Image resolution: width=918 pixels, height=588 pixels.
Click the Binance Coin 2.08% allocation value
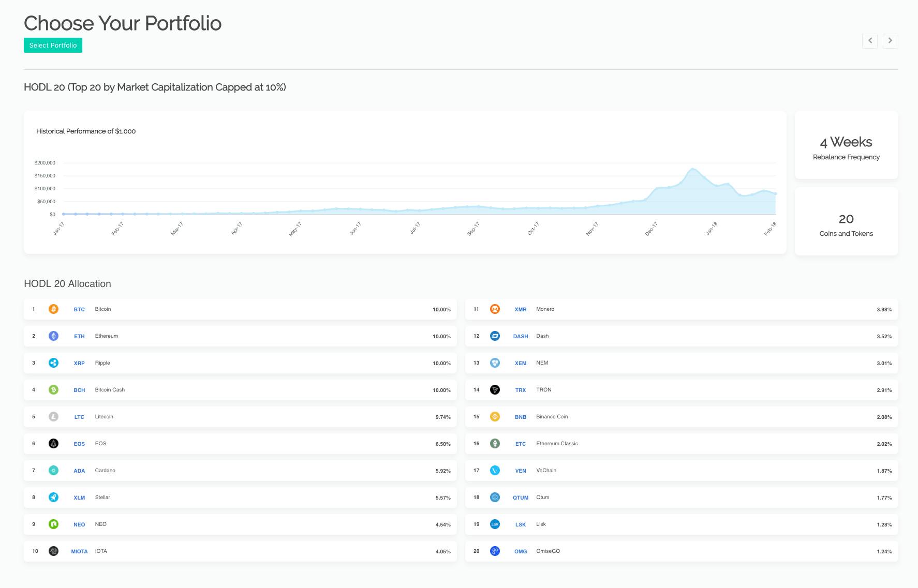pyautogui.click(x=884, y=417)
